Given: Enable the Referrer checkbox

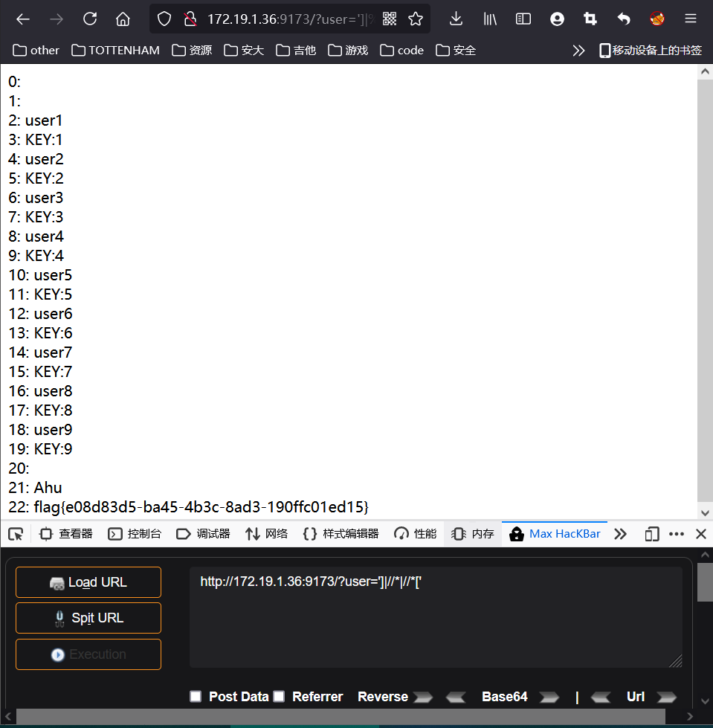Looking at the screenshot, I should (x=279, y=697).
